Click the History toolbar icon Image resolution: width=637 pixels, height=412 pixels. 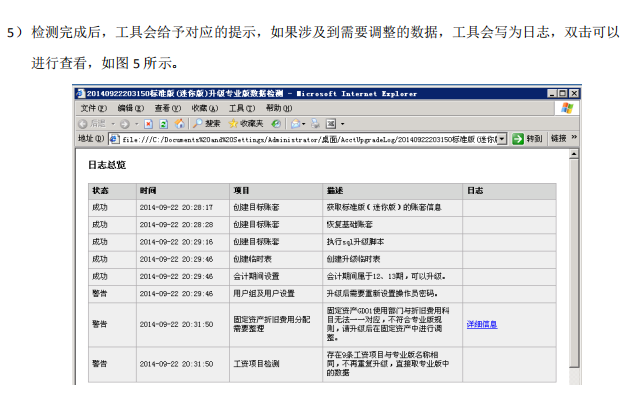277,123
